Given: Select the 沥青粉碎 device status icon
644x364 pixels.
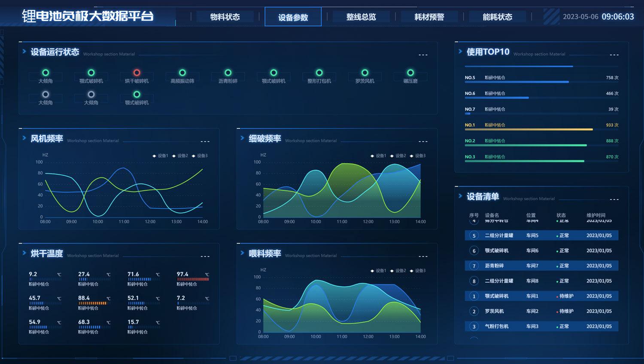Looking at the screenshot, I should [228, 73].
